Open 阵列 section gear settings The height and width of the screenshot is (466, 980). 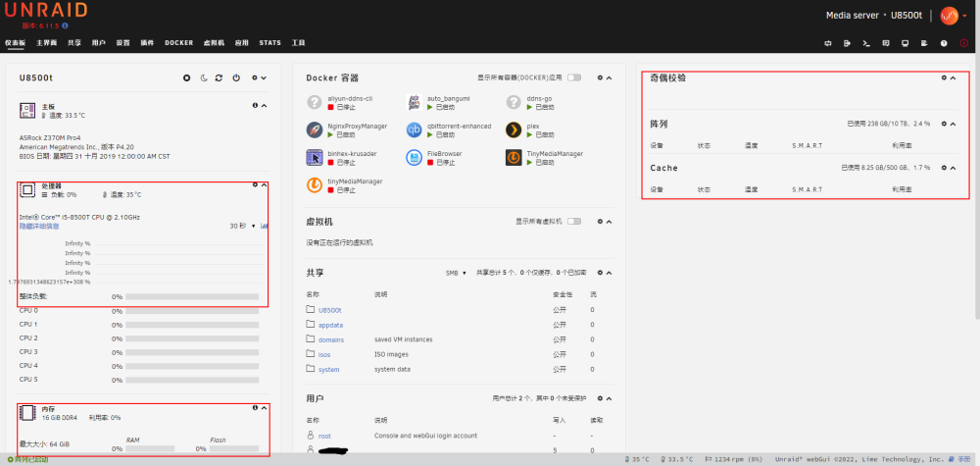(944, 124)
